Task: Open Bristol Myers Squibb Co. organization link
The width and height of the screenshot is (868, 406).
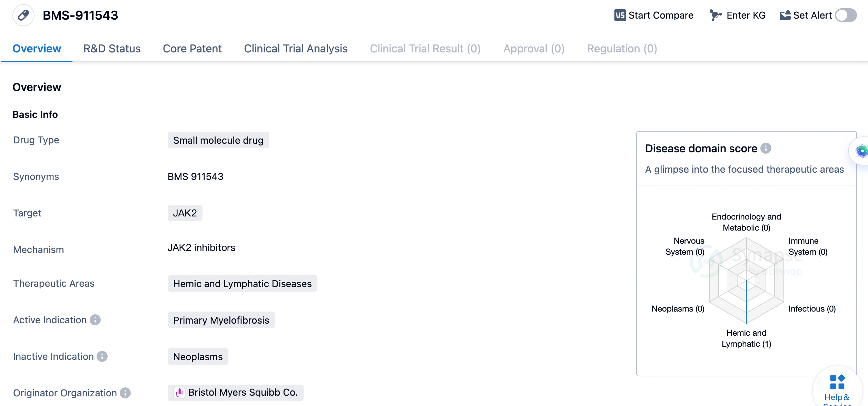Action: [243, 393]
